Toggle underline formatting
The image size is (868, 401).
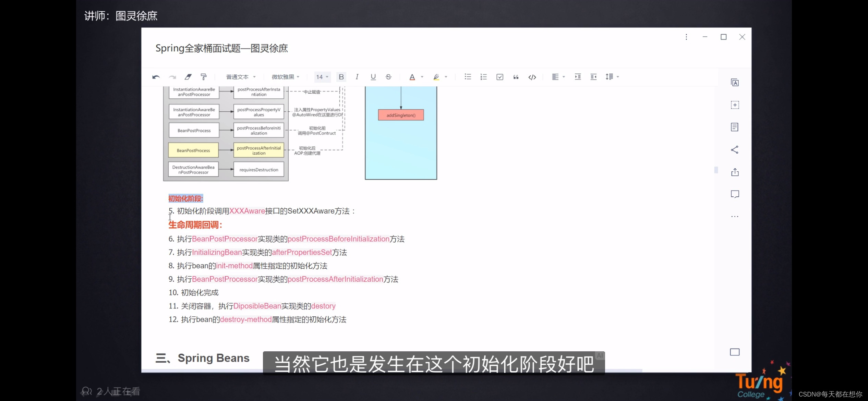pyautogui.click(x=373, y=77)
